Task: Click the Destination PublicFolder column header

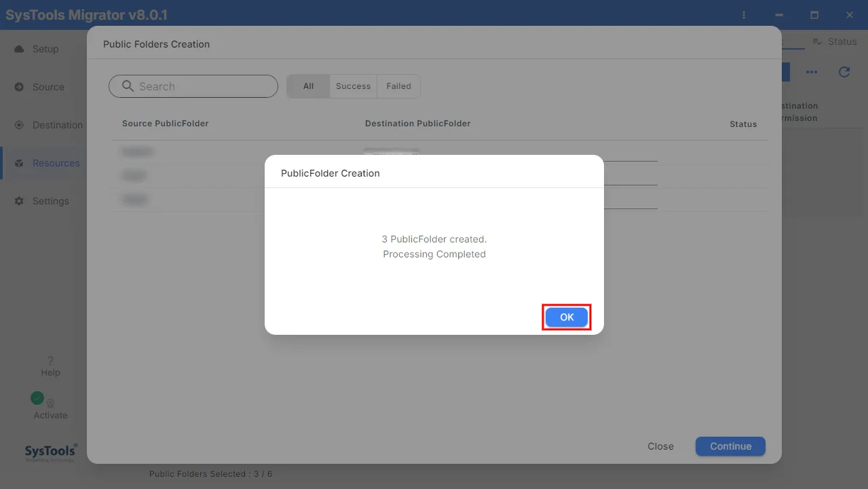Action: coord(417,124)
